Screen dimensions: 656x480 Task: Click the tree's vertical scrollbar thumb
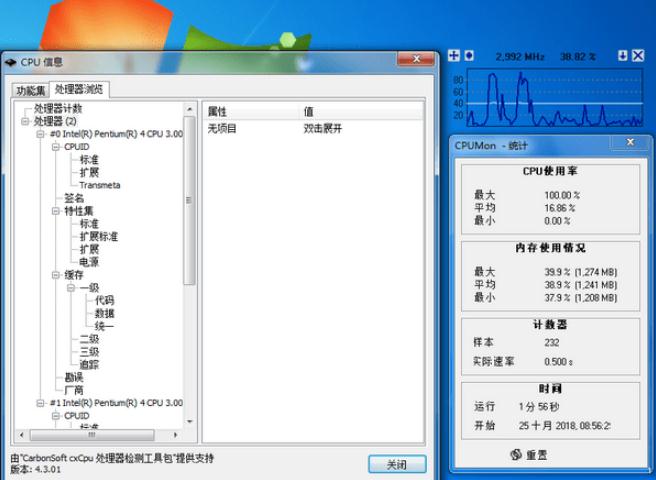point(190,200)
